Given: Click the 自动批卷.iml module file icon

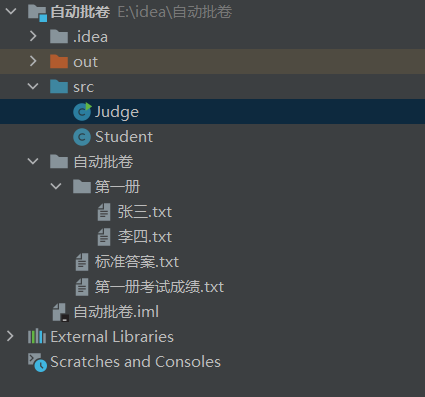Looking at the screenshot, I should (x=60, y=312).
